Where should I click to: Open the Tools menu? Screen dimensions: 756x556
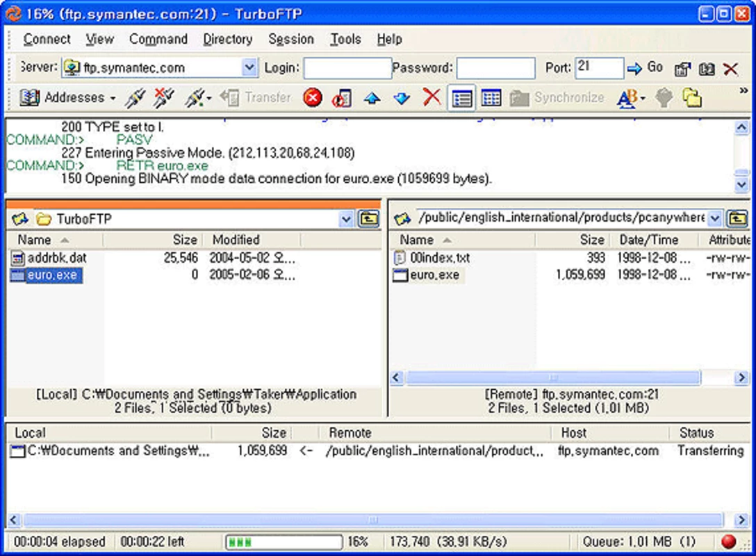tap(345, 39)
